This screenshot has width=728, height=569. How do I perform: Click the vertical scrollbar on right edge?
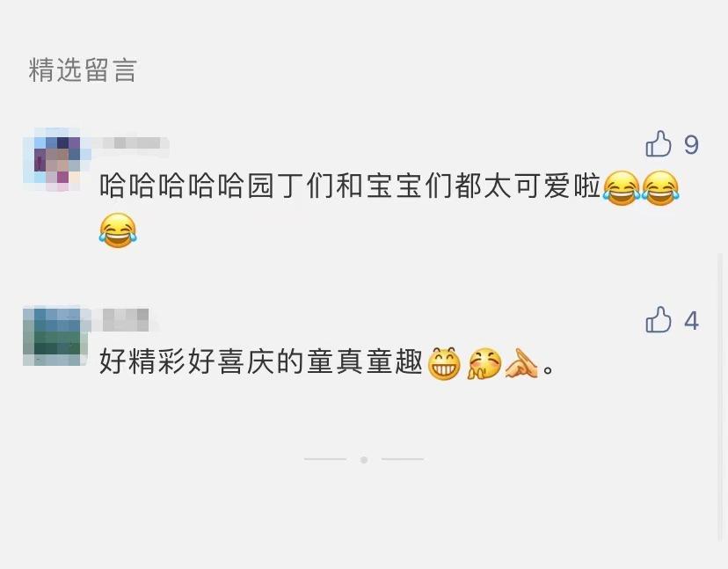coord(720,398)
